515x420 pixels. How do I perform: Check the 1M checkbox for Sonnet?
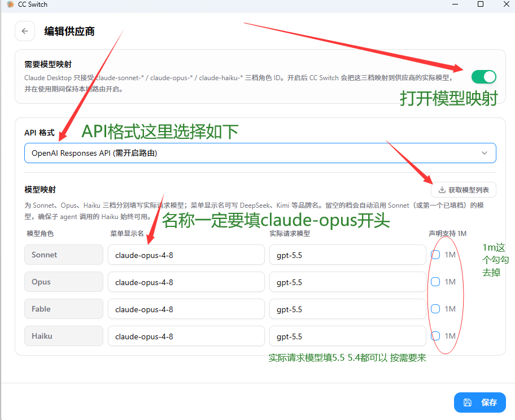(x=435, y=255)
